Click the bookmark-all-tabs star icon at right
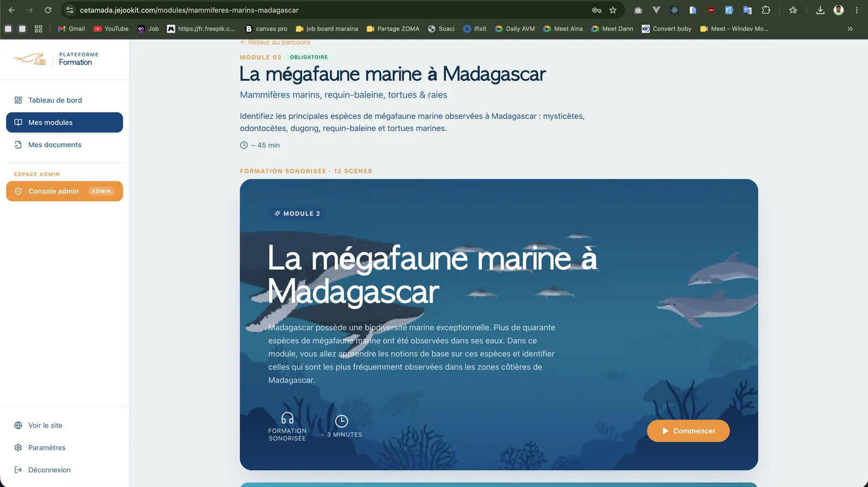This screenshot has height=487, width=868. [793, 10]
